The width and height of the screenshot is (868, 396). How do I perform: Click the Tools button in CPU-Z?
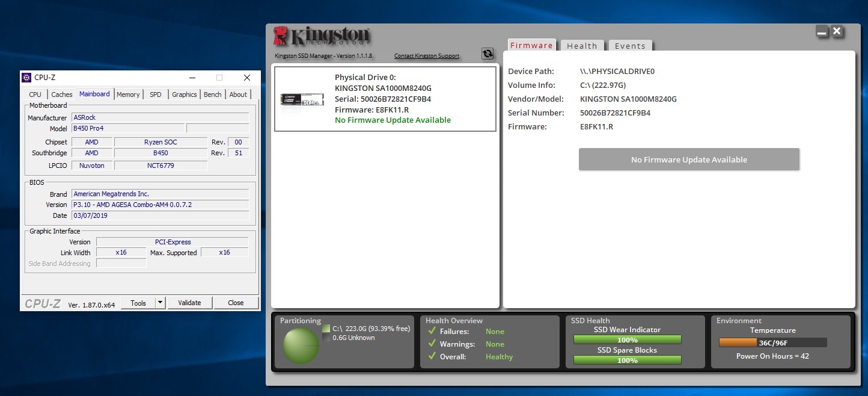coord(138,303)
